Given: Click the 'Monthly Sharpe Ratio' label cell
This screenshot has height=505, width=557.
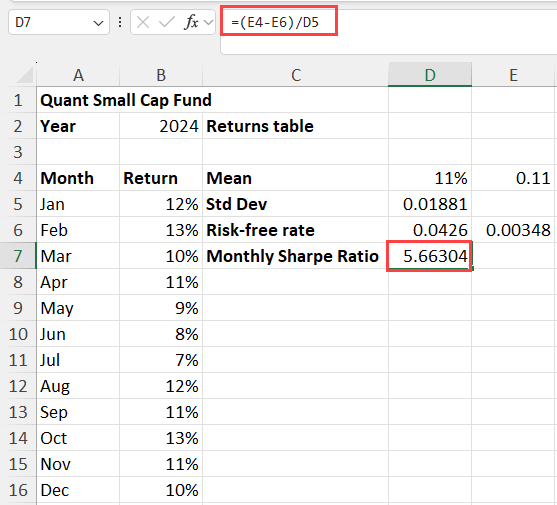Looking at the screenshot, I should [296, 256].
